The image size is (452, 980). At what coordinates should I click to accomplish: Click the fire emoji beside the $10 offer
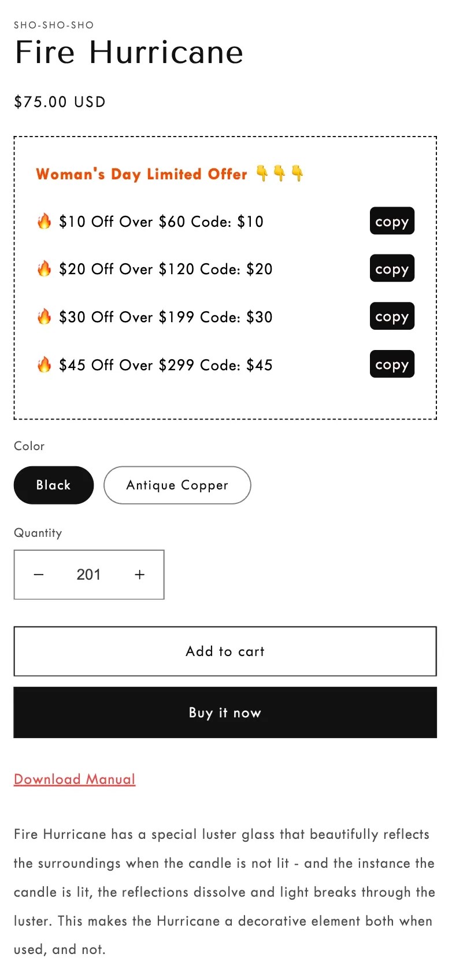point(45,222)
